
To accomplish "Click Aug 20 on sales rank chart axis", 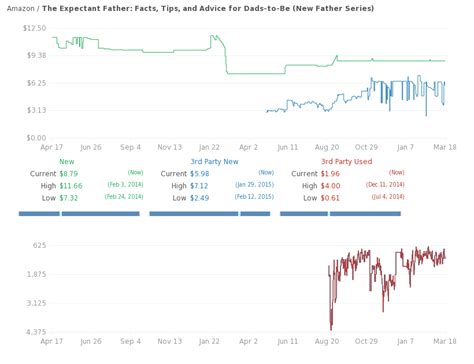I will (327, 341).
